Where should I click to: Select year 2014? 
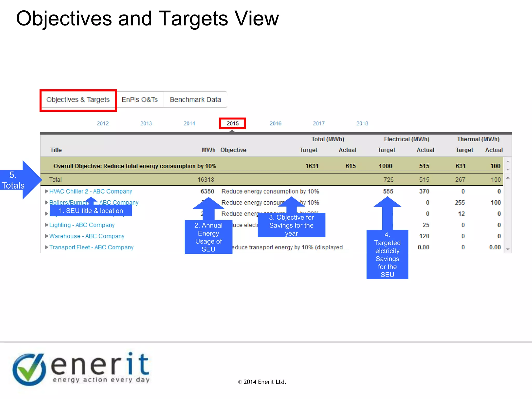tap(189, 123)
